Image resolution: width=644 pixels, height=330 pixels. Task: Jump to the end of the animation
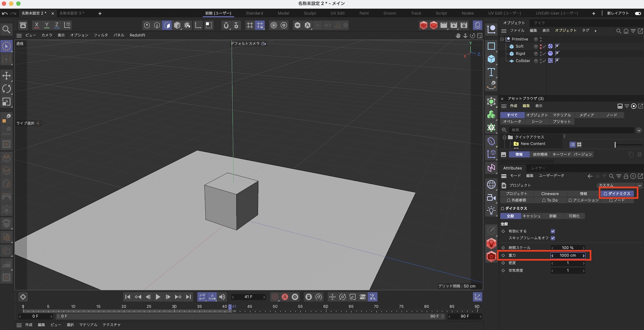click(189, 297)
